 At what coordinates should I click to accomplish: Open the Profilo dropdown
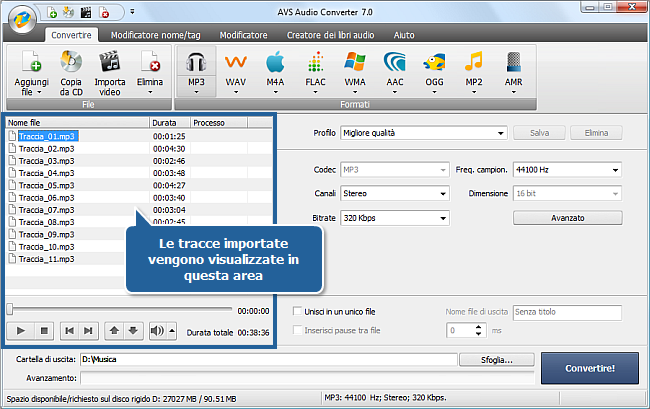423,132
